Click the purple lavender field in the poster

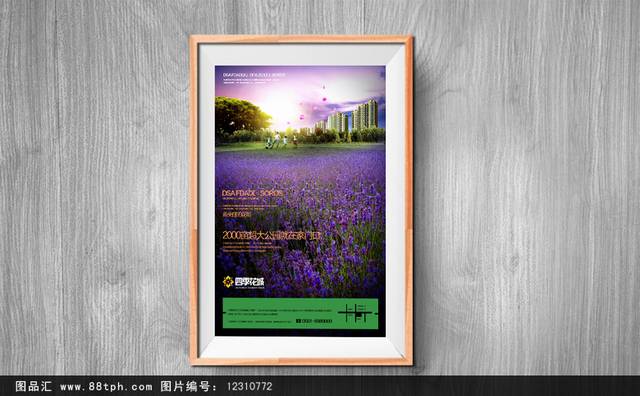click(300, 220)
